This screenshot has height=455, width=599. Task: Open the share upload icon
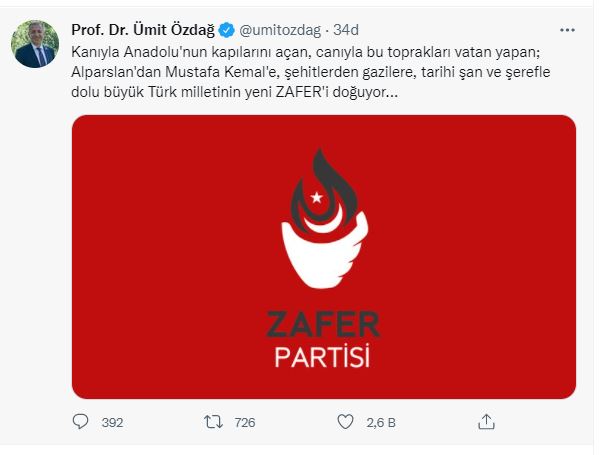pos(486,422)
